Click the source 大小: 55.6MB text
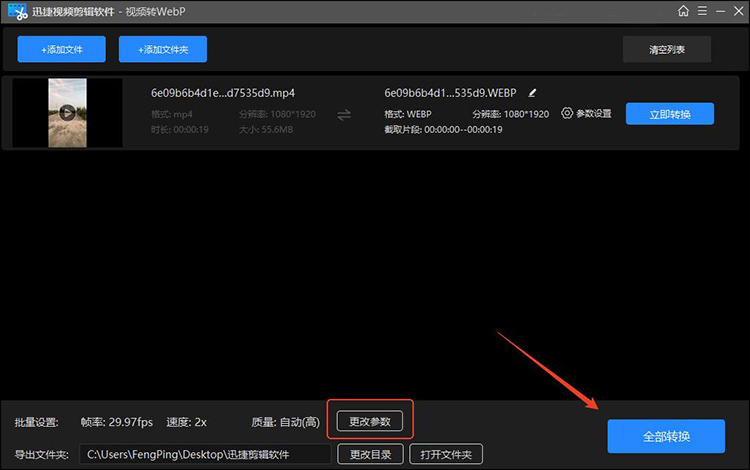This screenshot has height=470, width=750. [x=266, y=130]
